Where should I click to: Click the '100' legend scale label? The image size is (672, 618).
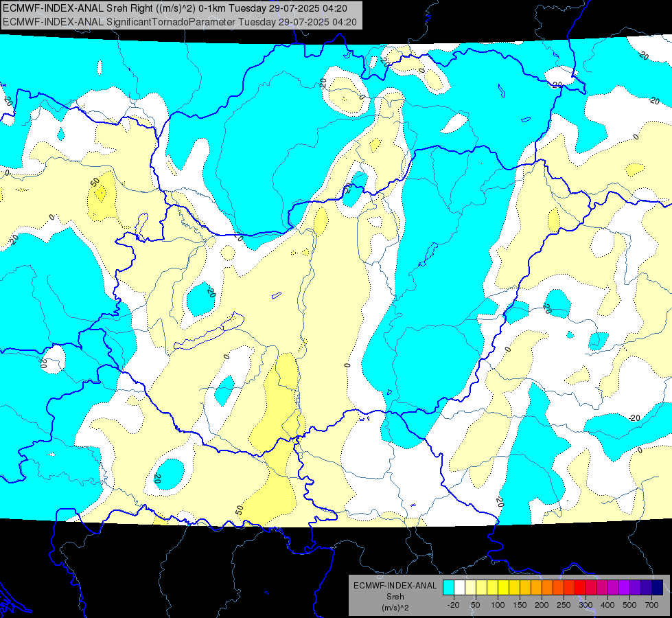[498, 605]
